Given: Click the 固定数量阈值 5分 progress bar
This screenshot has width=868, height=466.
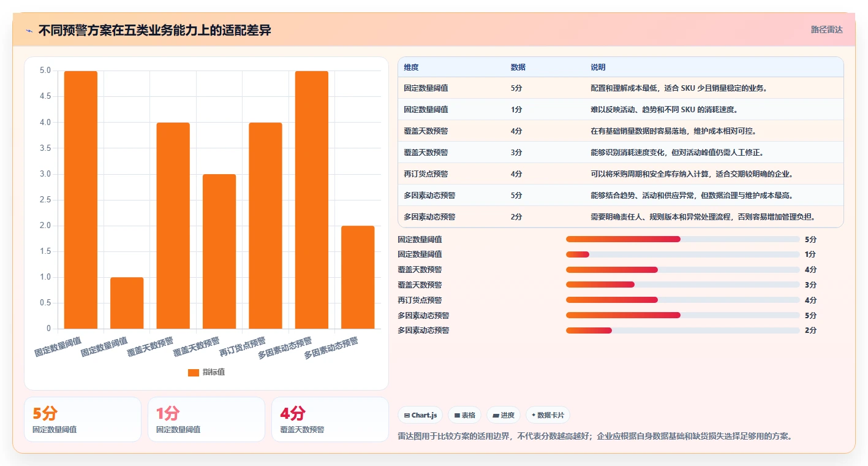Looking at the screenshot, I should coord(682,239).
